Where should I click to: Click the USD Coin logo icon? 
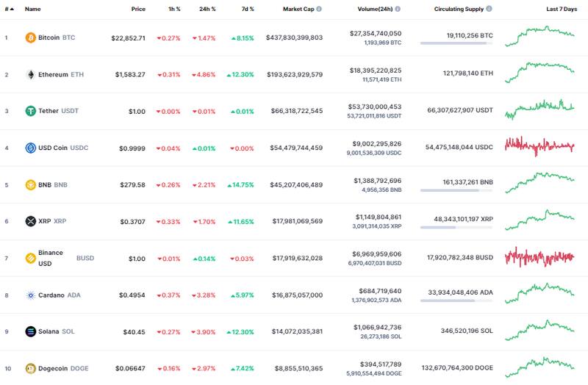point(31,148)
